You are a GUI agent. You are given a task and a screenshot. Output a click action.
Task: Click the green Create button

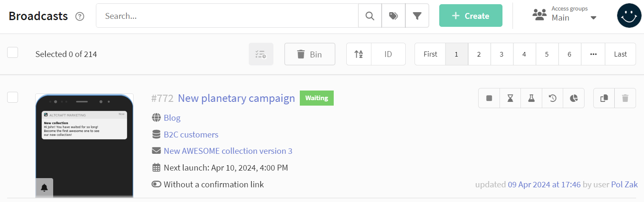click(x=471, y=16)
